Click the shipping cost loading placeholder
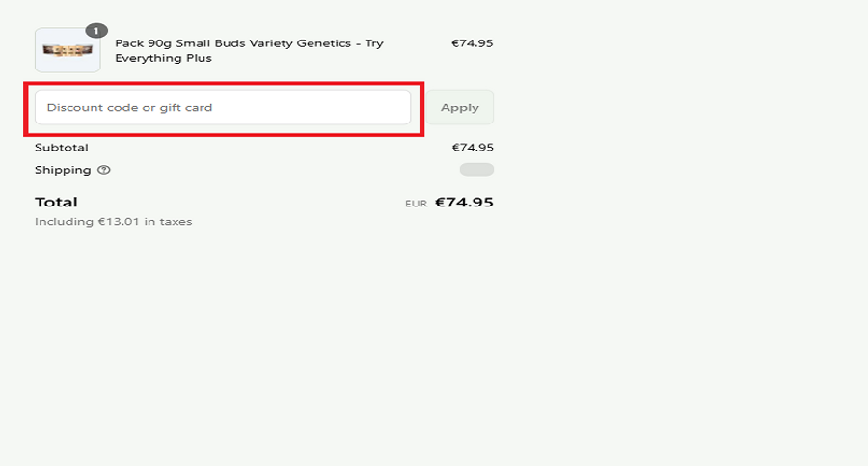 (x=476, y=170)
